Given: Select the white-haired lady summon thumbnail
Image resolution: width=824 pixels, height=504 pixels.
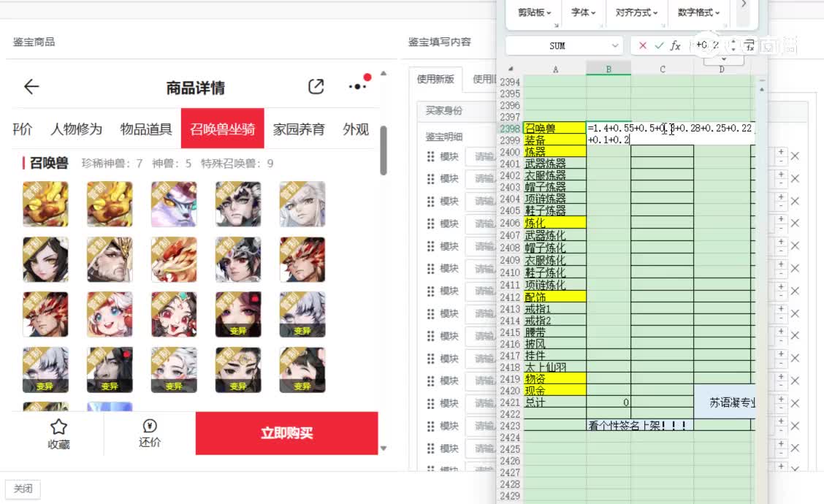Looking at the screenshot, I should (302, 204).
